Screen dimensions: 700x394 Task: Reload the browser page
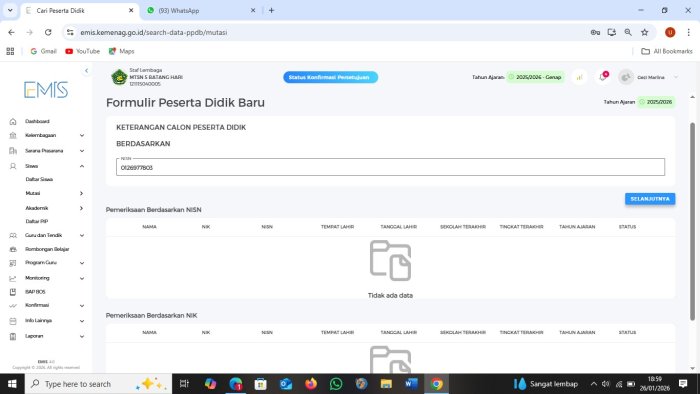pyautogui.click(x=48, y=32)
